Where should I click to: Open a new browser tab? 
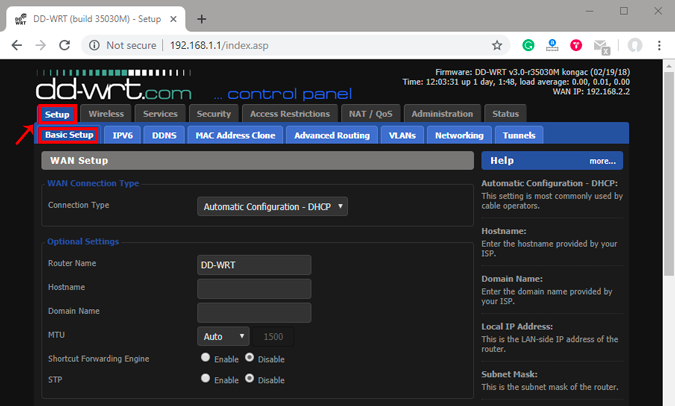click(x=201, y=18)
